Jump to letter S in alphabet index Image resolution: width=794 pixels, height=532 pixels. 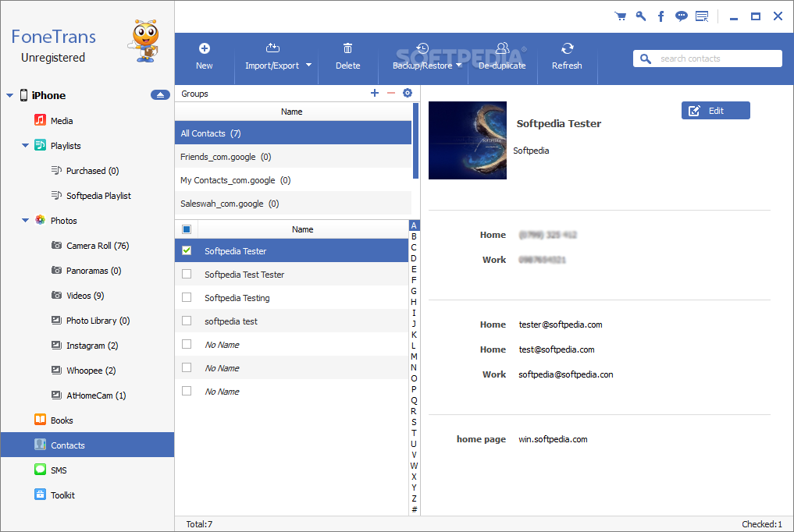tap(414, 422)
